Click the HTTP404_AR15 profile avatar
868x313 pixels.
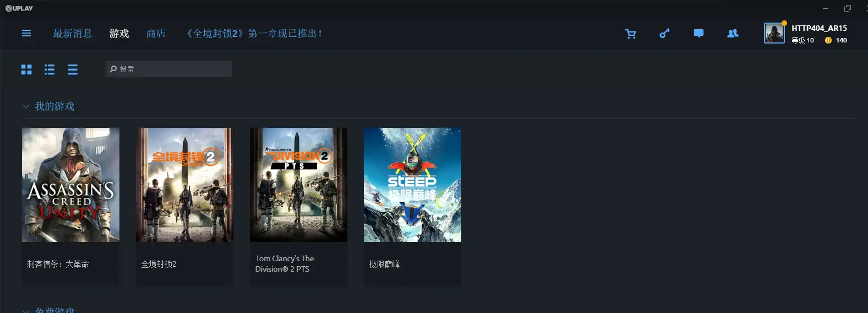click(774, 33)
